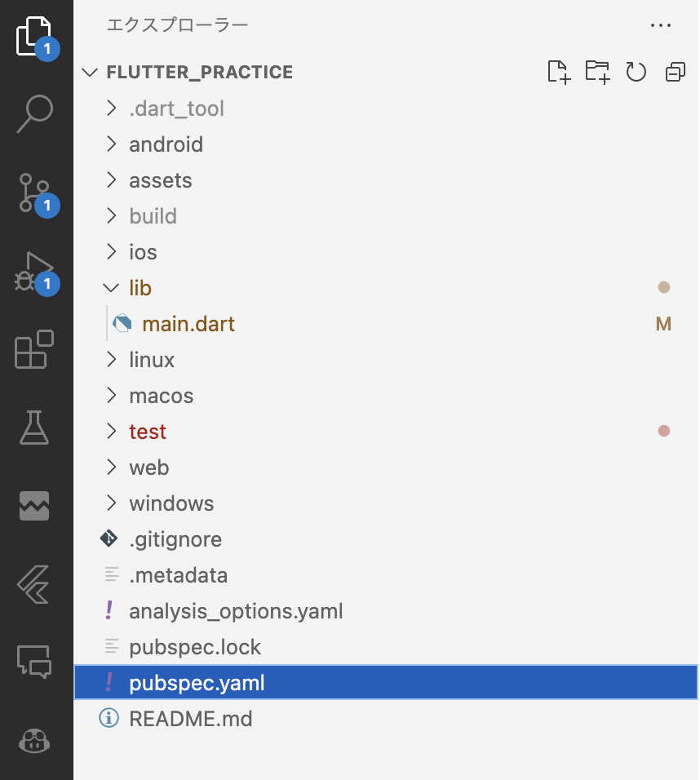Image resolution: width=700 pixels, height=780 pixels.
Task: Click the New Folder icon
Action: coord(597,72)
